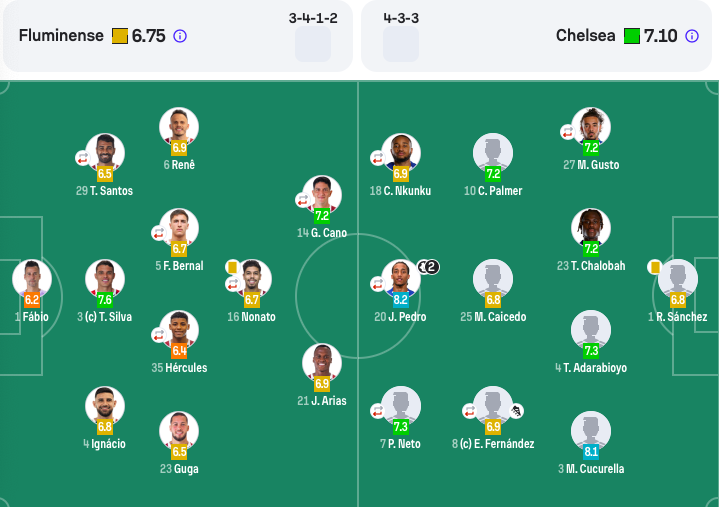Click the yellow card icon on Nonato
The width and height of the screenshot is (719, 507).
point(232,267)
